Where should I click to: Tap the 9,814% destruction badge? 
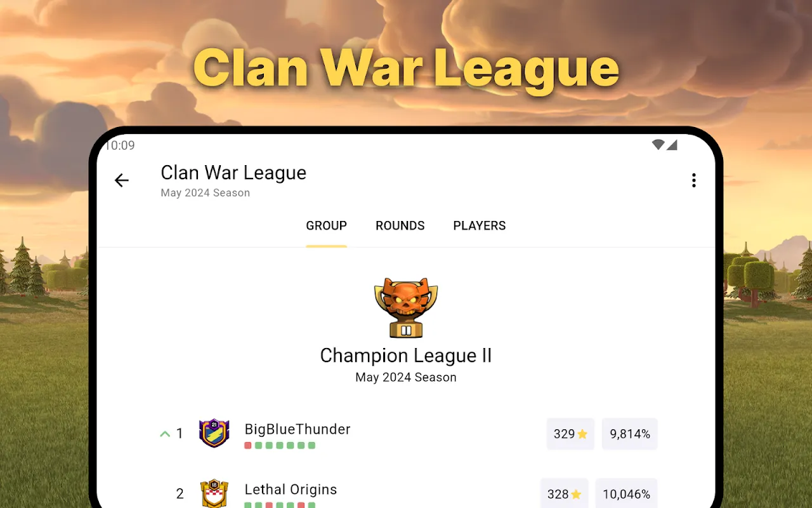pos(630,434)
